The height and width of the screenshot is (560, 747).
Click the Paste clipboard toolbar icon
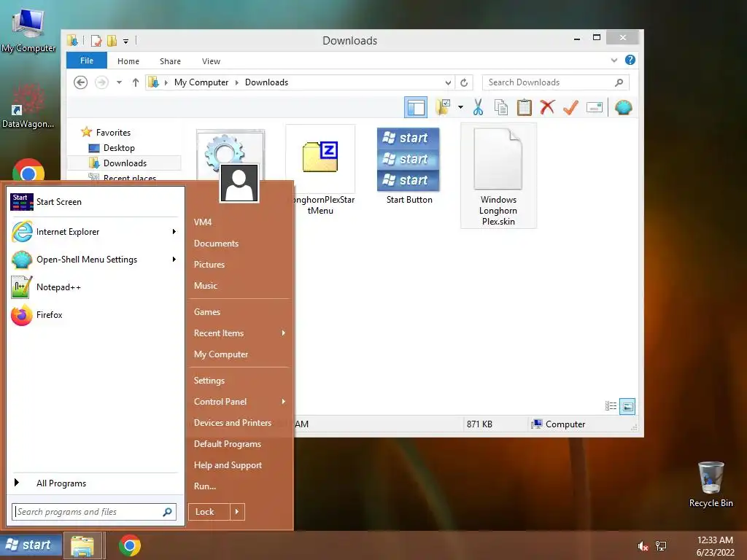pyautogui.click(x=524, y=107)
